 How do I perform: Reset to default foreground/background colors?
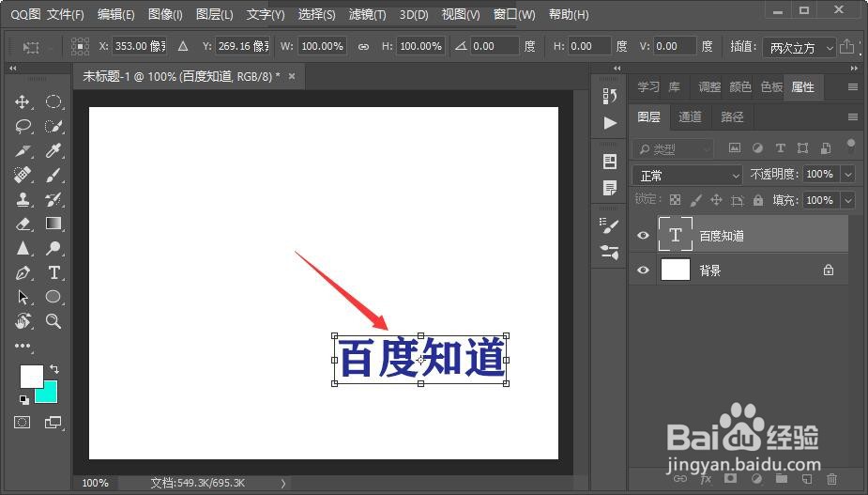point(23,399)
